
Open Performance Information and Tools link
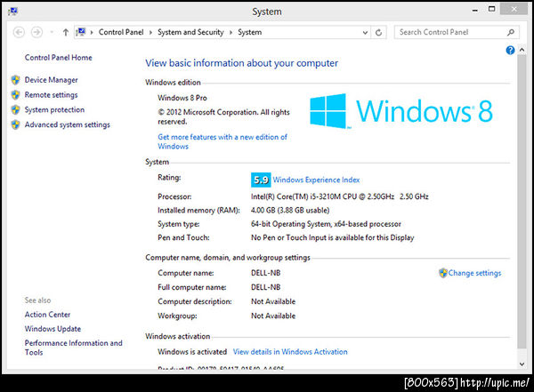(73, 348)
